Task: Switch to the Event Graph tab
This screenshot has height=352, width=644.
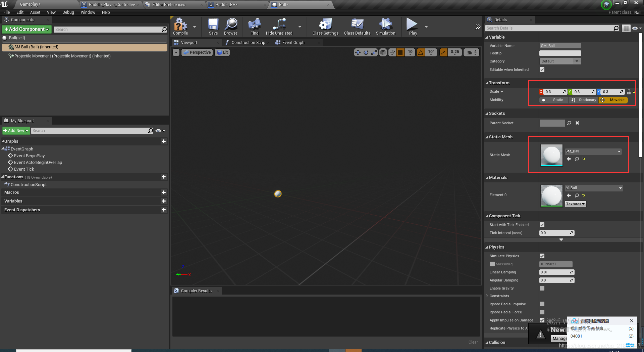Action: 293,42
